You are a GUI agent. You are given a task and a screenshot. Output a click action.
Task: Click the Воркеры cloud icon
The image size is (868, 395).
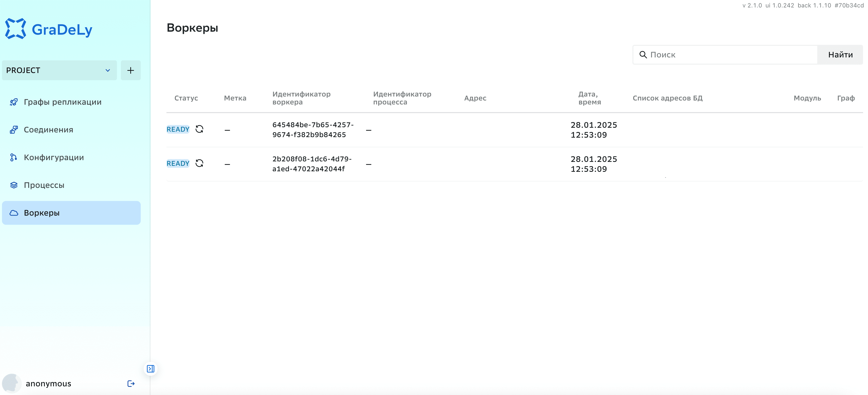tap(14, 213)
